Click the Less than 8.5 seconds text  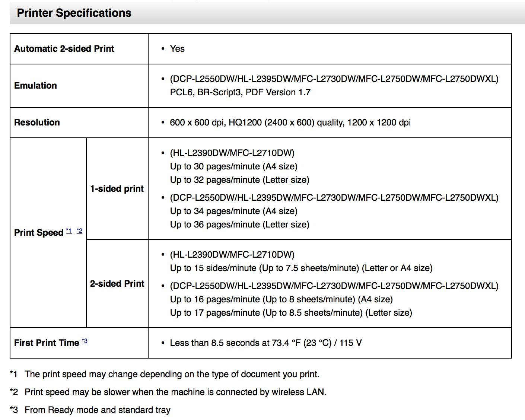pos(265,343)
